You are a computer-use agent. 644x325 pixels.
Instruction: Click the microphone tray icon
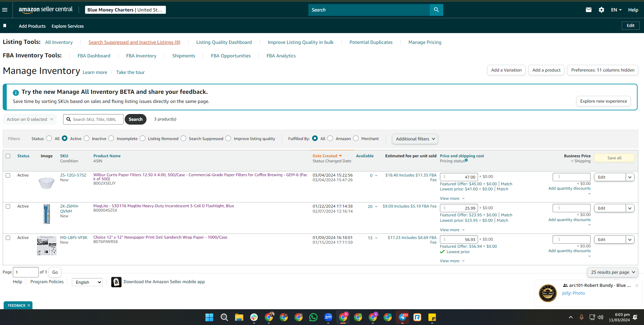click(581, 317)
